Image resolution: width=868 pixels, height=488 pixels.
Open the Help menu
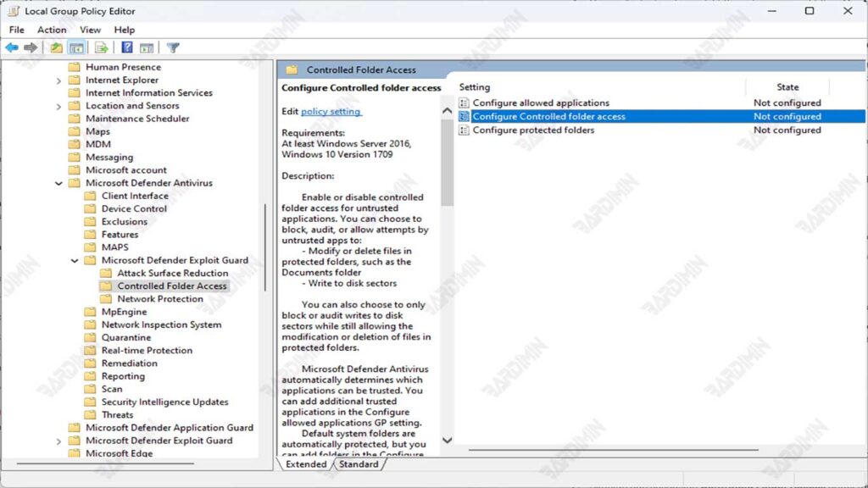125,30
